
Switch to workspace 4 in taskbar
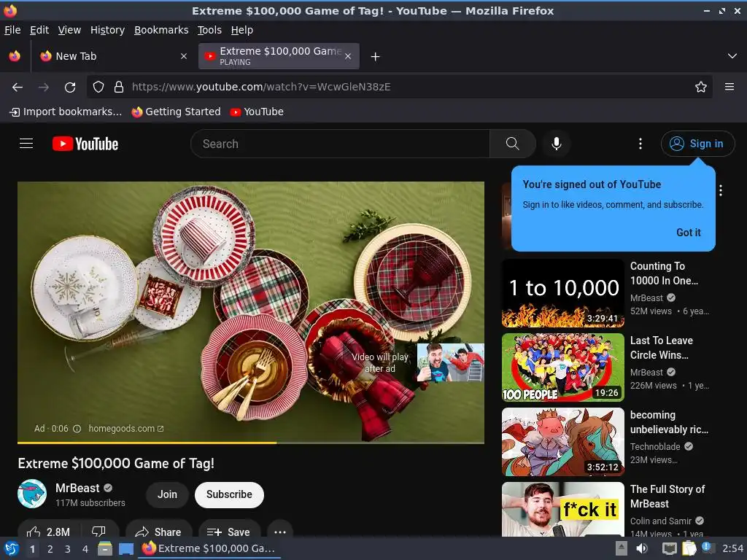[85, 549]
